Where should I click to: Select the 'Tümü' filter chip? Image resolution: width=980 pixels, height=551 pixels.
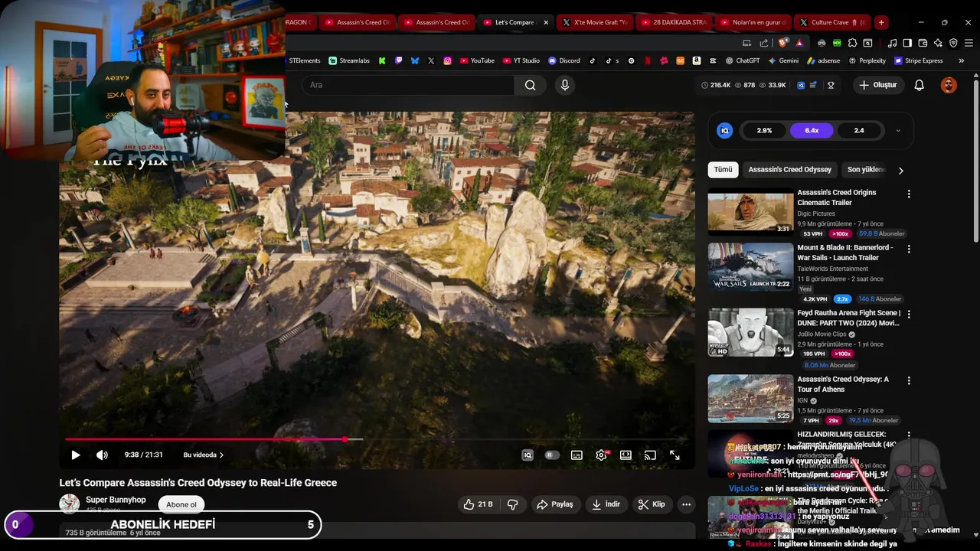(x=723, y=170)
